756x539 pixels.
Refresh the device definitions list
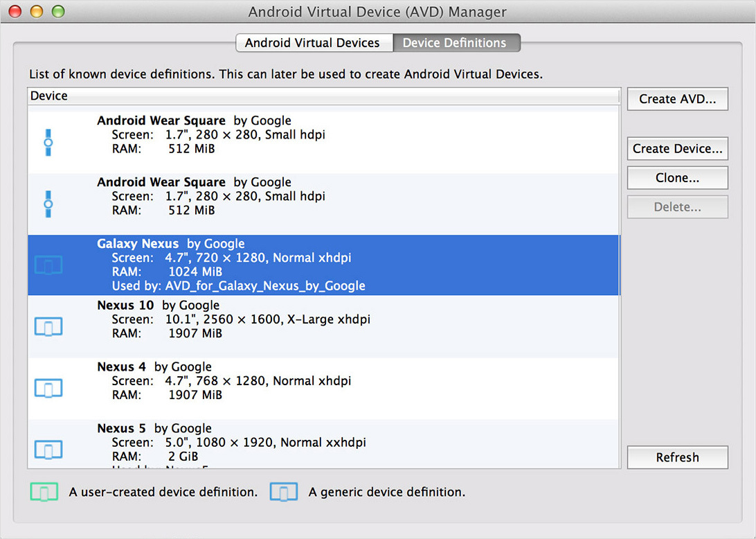point(677,457)
